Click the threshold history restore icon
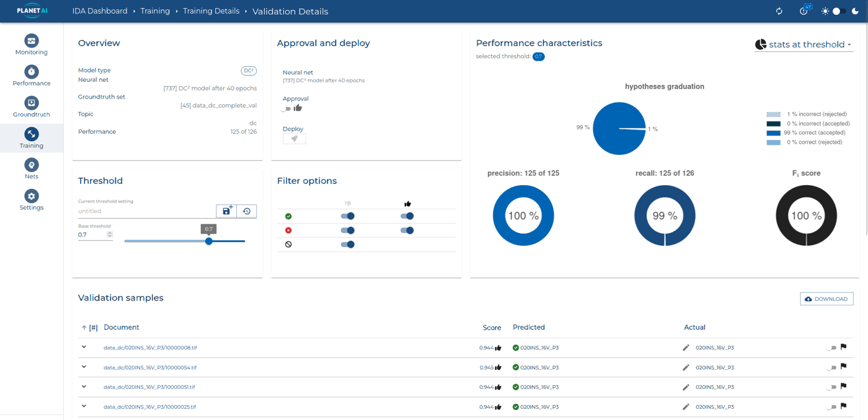The width and height of the screenshot is (868, 420). 247,211
